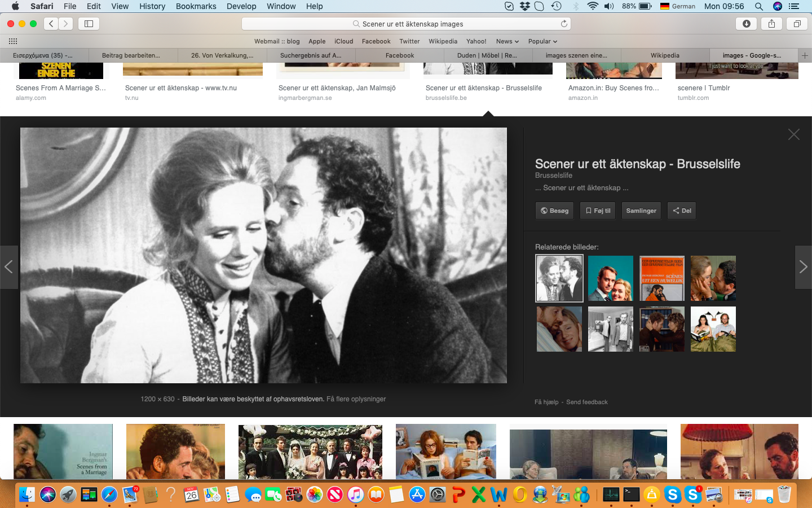Select related thumbnail with teal background
Viewport: 812px width, 508px height.
[611, 278]
